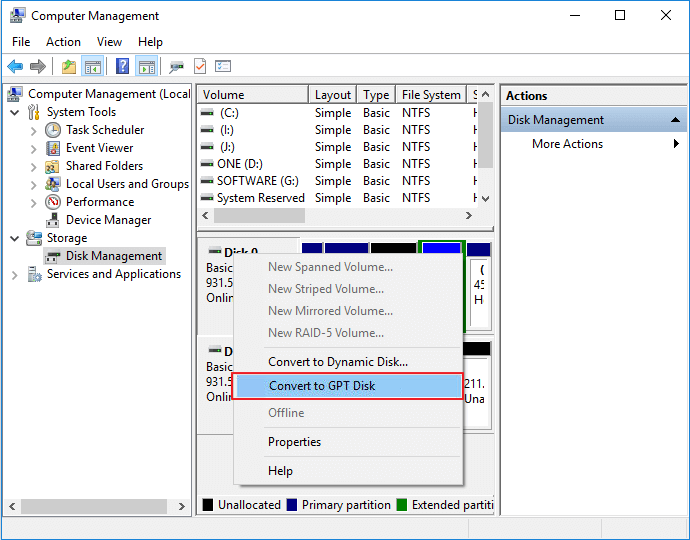The image size is (690, 540).
Task: Click the Rescan/connect disk toolbar icon
Action: [x=176, y=67]
